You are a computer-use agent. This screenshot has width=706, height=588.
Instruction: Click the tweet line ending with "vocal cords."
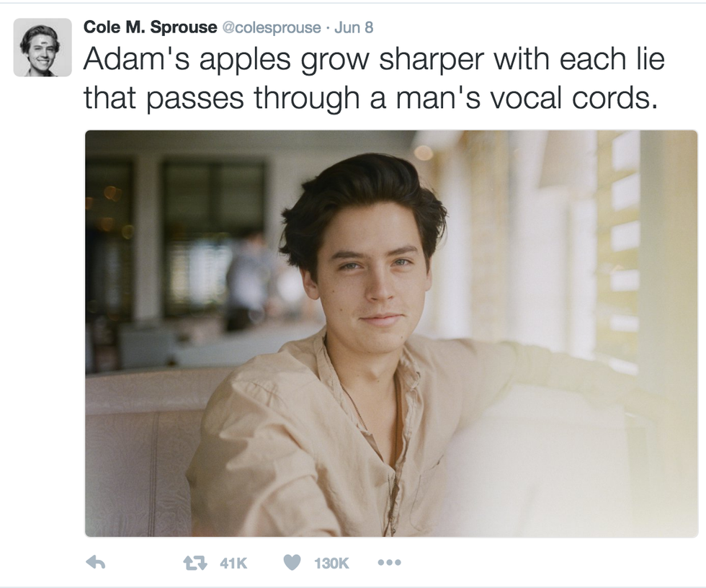(x=370, y=99)
